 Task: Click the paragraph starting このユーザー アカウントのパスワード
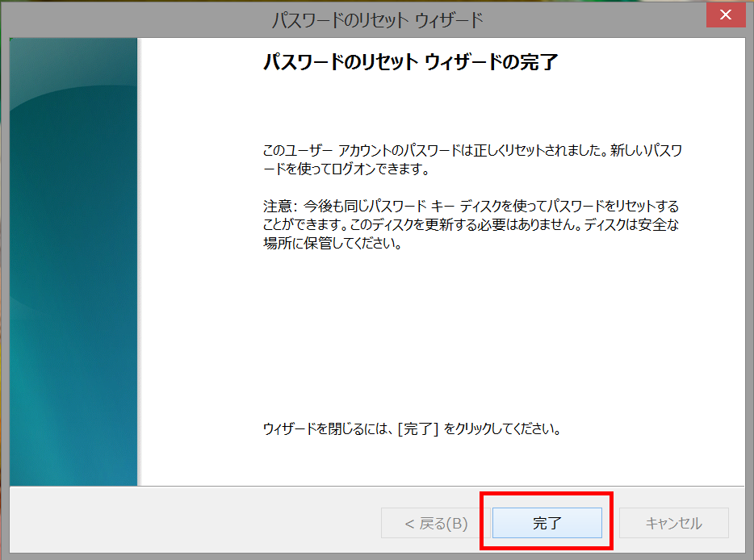(472, 160)
